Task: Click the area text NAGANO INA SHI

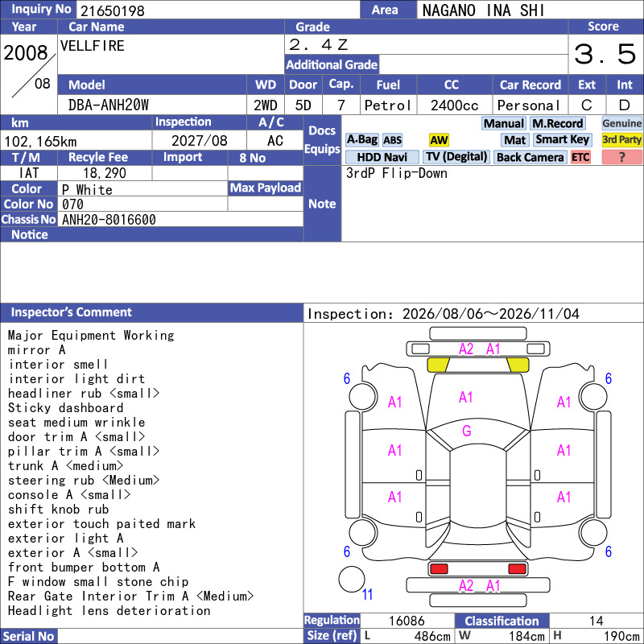Action: pos(484,10)
